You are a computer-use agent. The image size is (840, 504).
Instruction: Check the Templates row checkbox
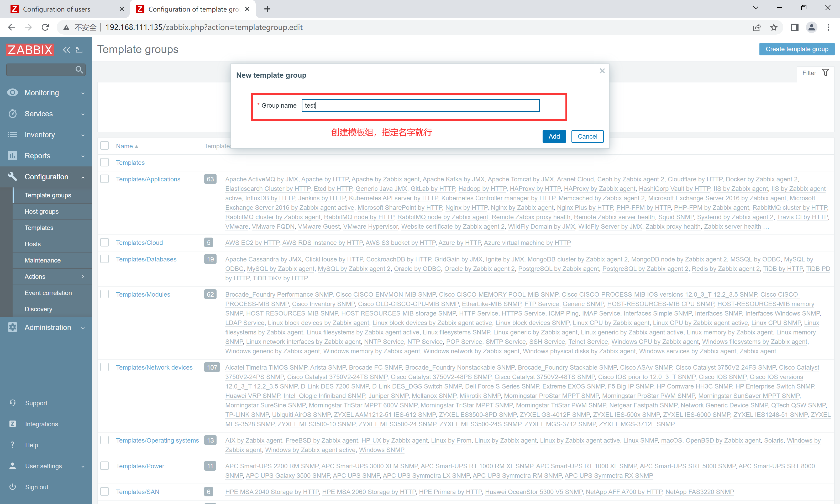tap(104, 162)
